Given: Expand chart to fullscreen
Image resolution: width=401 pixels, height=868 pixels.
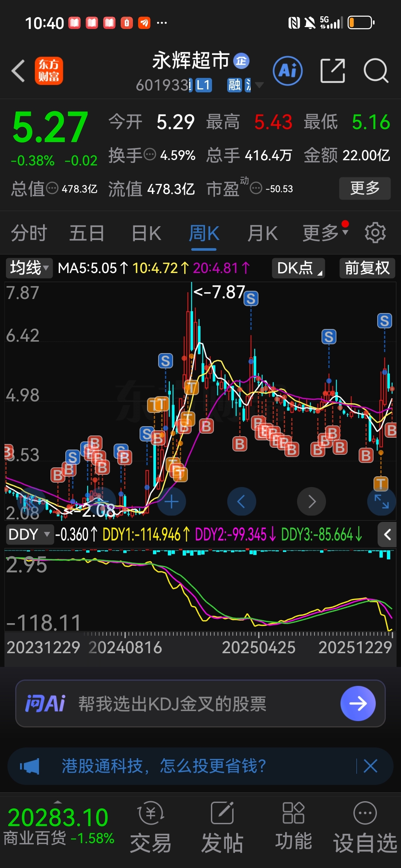Looking at the screenshot, I should point(381,502).
